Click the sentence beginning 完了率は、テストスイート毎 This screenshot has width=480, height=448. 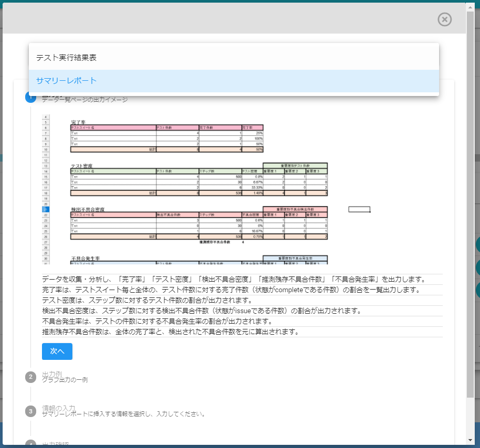232,290
